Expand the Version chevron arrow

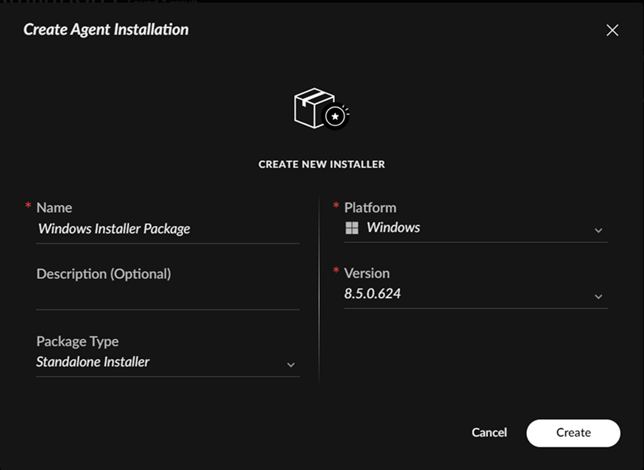pyautogui.click(x=599, y=297)
